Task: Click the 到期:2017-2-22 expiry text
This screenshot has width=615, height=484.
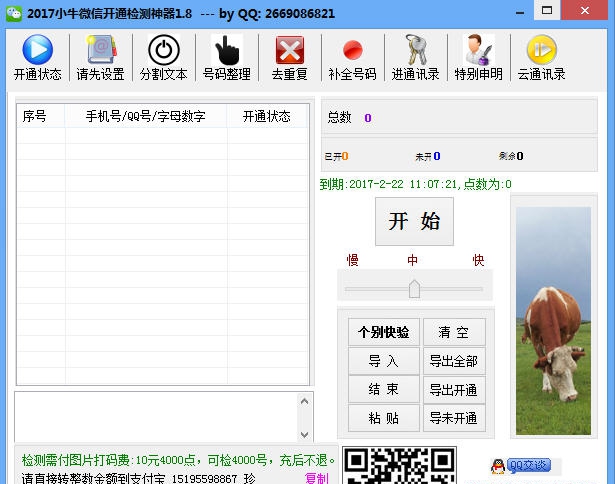Action: [416, 184]
